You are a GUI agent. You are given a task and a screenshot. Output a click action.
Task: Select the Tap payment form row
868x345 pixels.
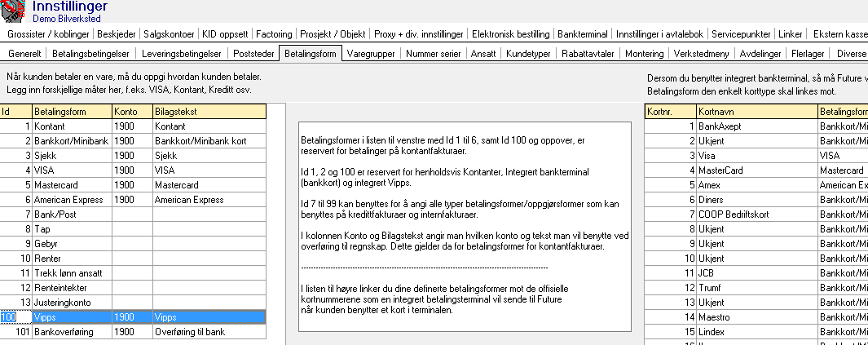133,228
